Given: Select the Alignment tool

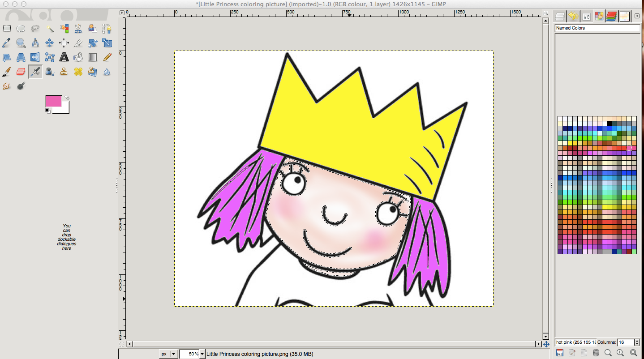Looking at the screenshot, I should tap(64, 43).
